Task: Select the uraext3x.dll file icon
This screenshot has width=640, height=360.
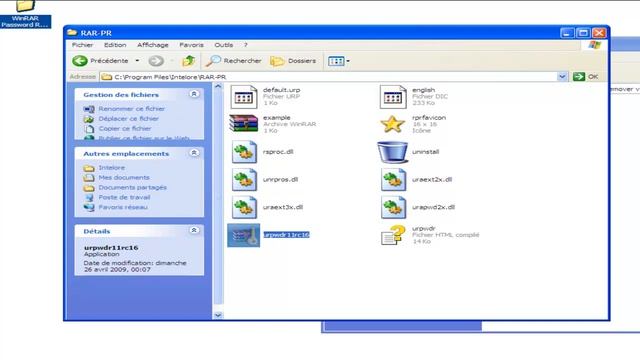Action: point(244,207)
